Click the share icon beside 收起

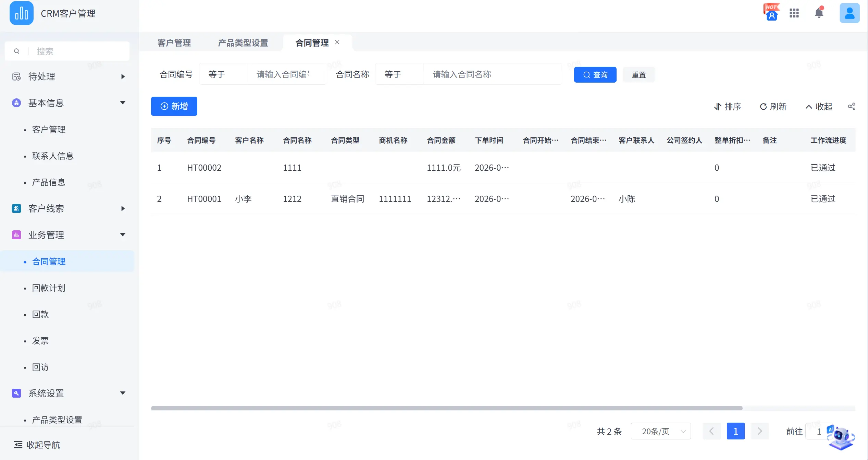coord(852,107)
